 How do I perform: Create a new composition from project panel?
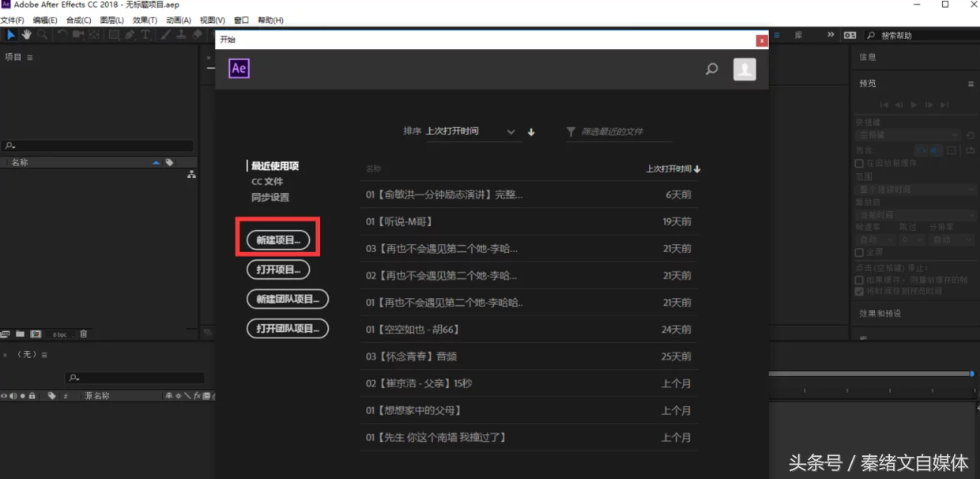click(36, 334)
